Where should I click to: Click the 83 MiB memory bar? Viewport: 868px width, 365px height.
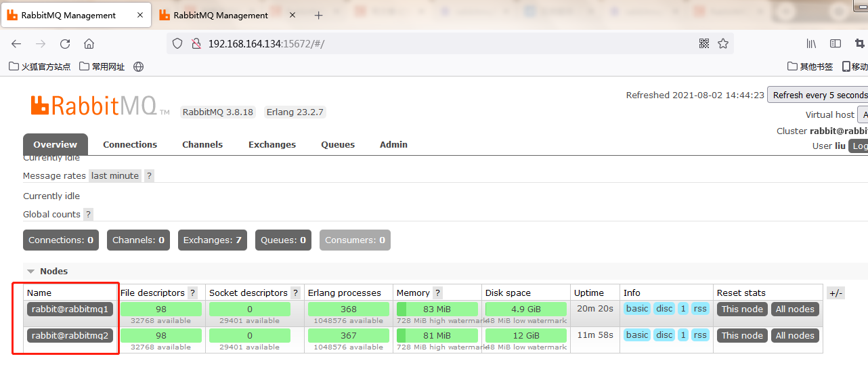pyautogui.click(x=437, y=309)
